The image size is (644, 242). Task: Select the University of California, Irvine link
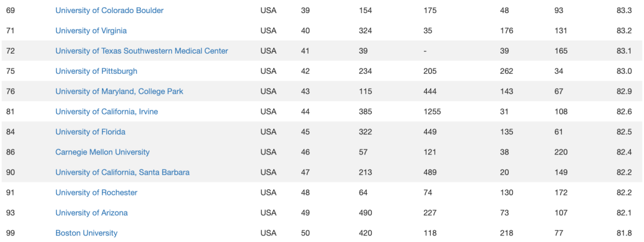tap(107, 112)
